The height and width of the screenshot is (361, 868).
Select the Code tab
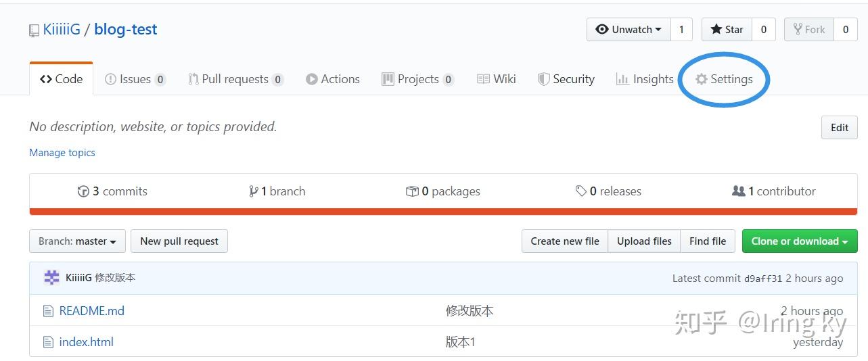[61, 79]
